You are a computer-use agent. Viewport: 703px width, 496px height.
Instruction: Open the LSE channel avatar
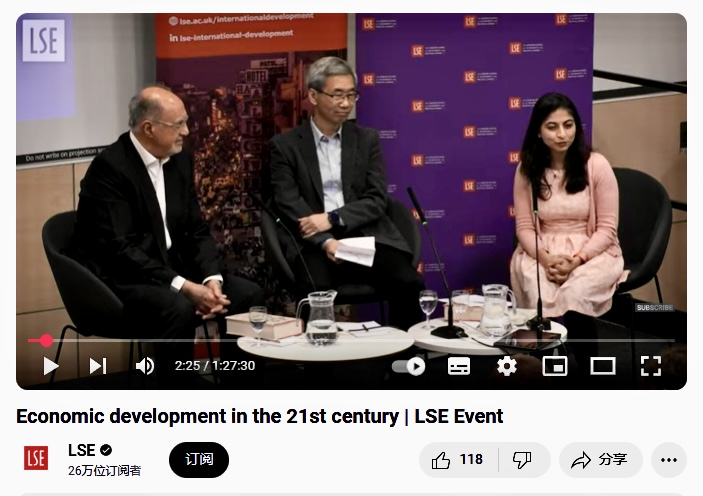(36, 458)
